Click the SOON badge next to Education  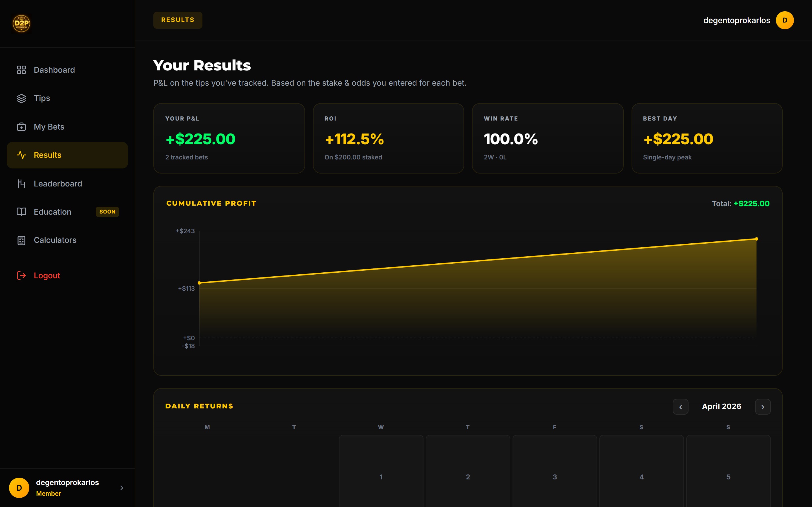tap(107, 212)
